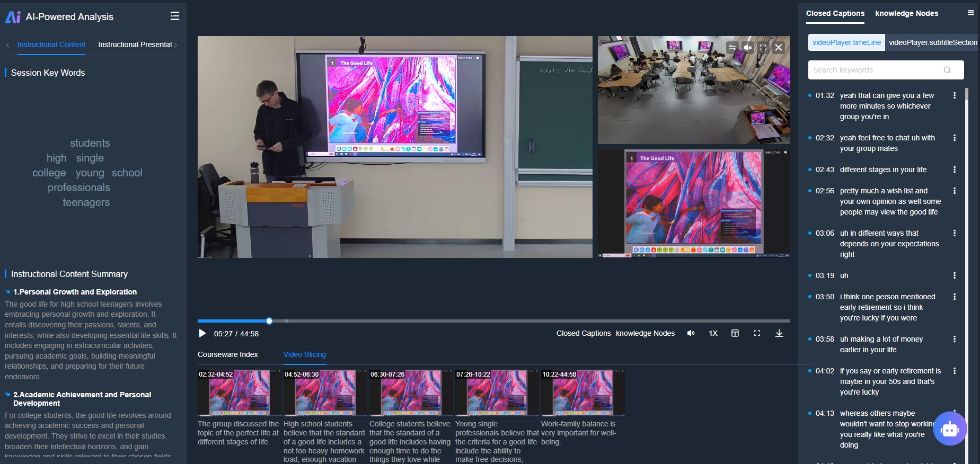Image resolution: width=980 pixels, height=464 pixels.
Task: Select '2.Academic Achievement and Personal Development' heading
Action: [82, 399]
